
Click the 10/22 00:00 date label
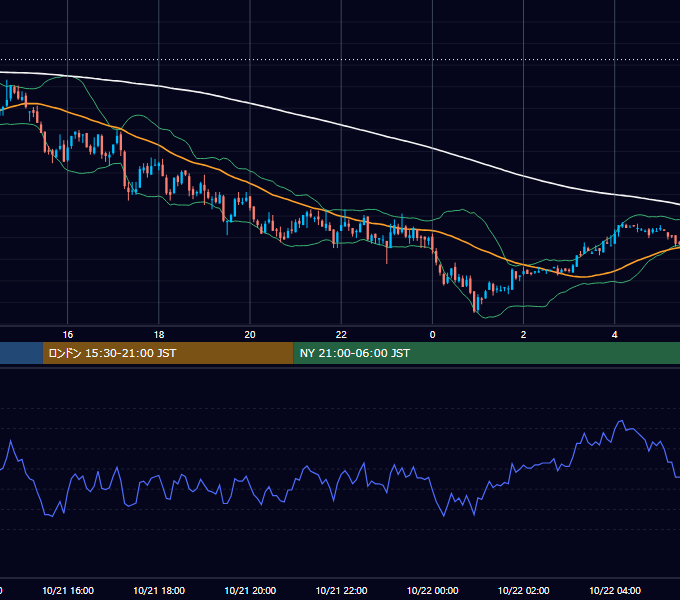point(432,590)
